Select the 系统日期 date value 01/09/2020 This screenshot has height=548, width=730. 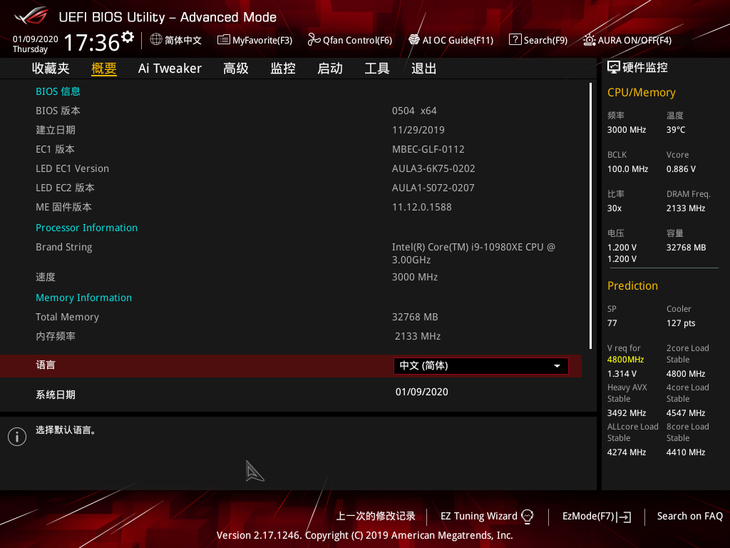[x=422, y=392]
